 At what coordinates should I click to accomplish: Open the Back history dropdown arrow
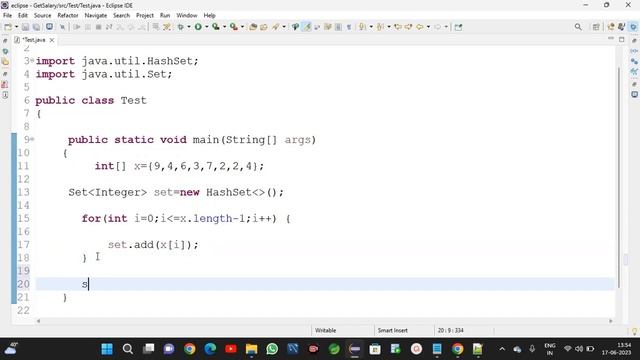[428, 27]
